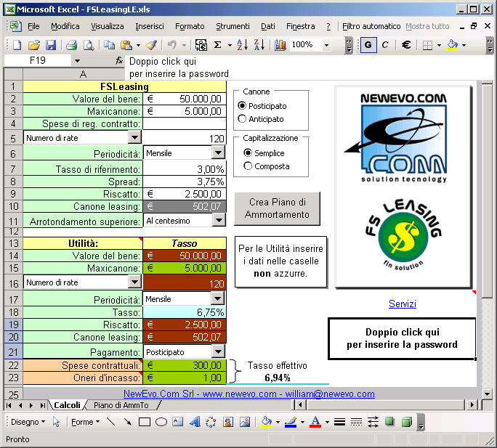Apply the red Font Color swatch
Screen dimensions: 497x448
(315, 422)
